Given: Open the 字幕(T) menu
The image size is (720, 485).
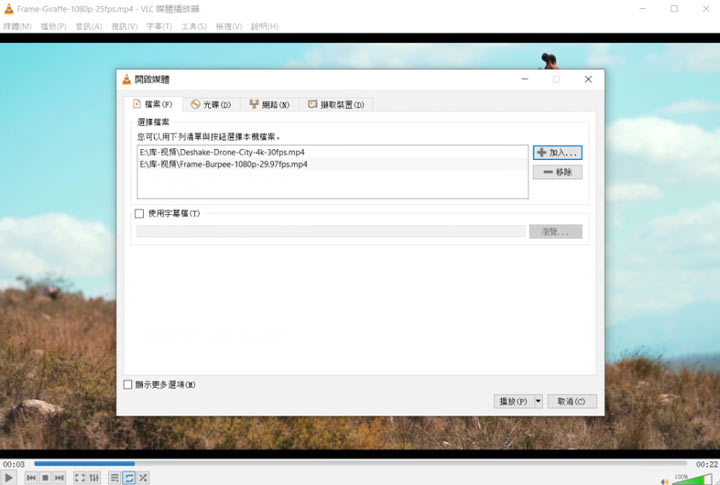Looking at the screenshot, I should point(159,27).
